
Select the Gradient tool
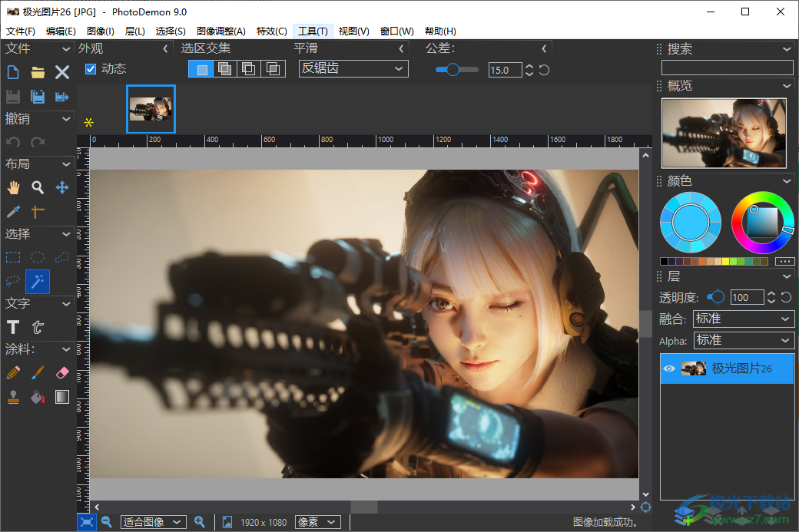tap(62, 397)
